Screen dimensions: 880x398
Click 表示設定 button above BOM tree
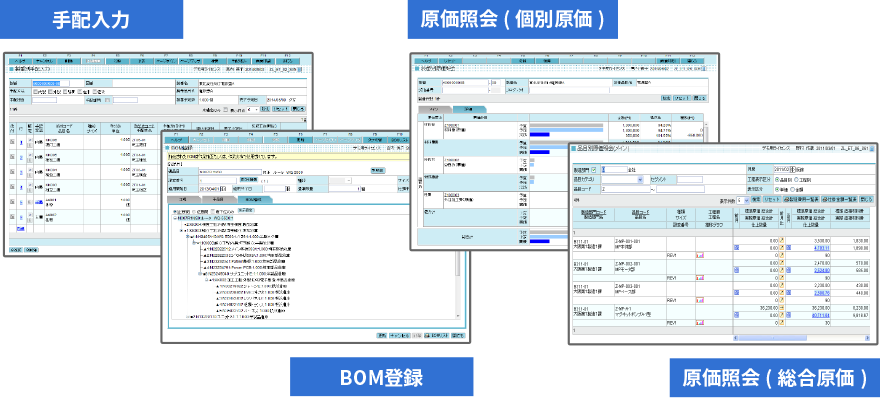pyautogui.click(x=246, y=211)
